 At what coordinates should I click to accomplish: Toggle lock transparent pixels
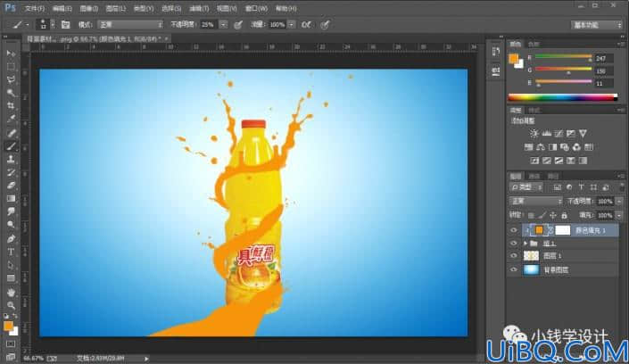[531, 216]
